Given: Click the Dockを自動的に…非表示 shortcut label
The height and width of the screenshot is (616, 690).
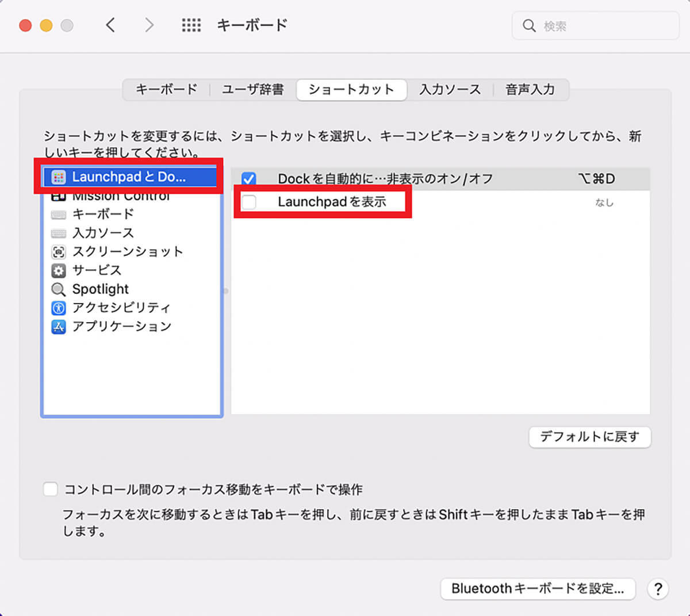Looking at the screenshot, I should 385,179.
